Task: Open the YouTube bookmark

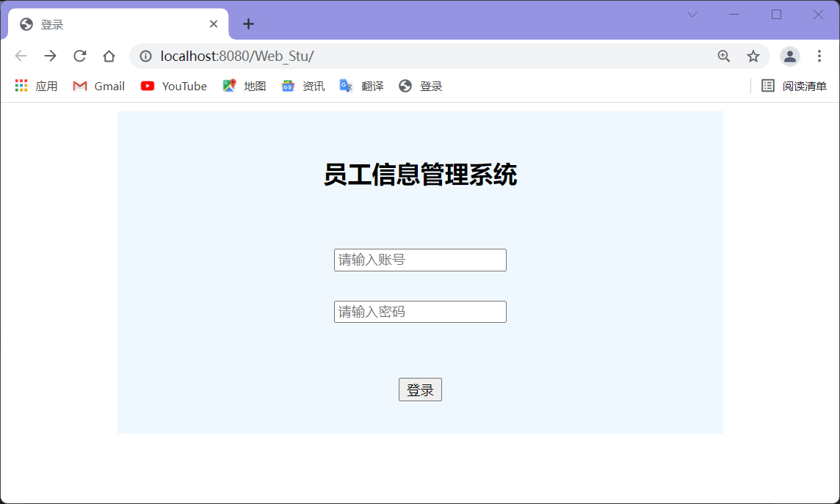Action: (x=173, y=86)
